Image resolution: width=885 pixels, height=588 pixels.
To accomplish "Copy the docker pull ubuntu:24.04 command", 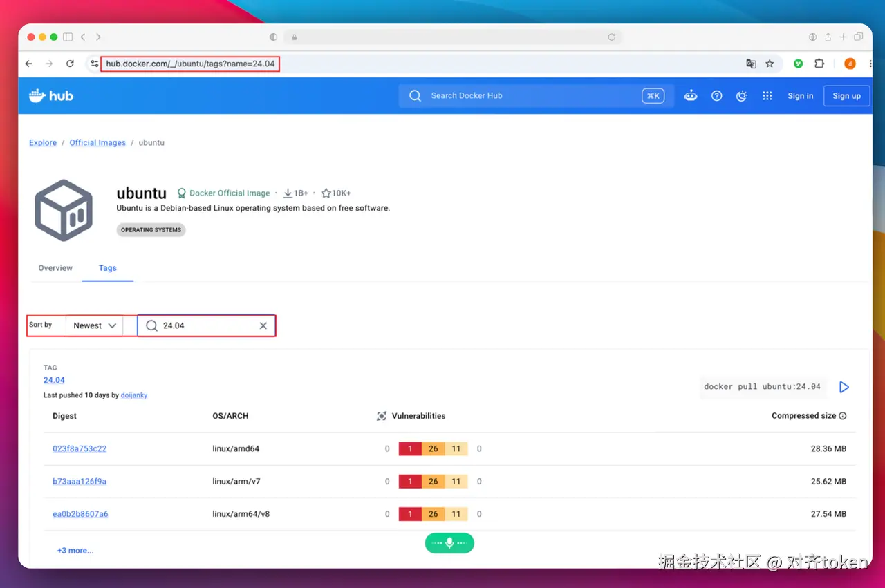I will point(762,387).
